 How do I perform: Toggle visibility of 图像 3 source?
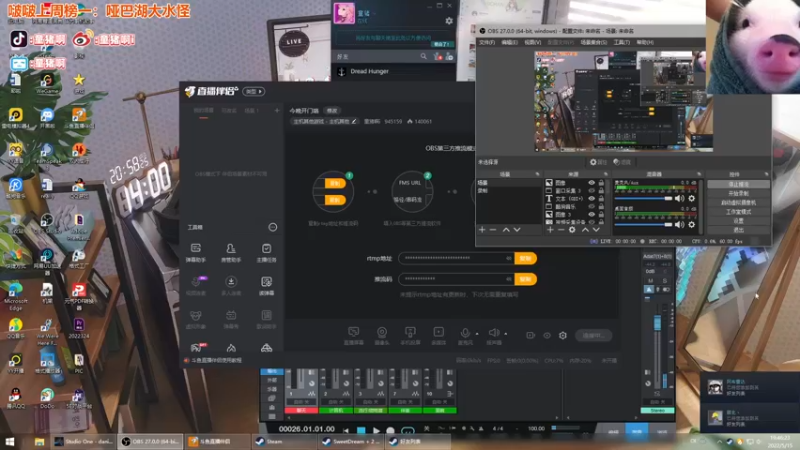coord(591,214)
